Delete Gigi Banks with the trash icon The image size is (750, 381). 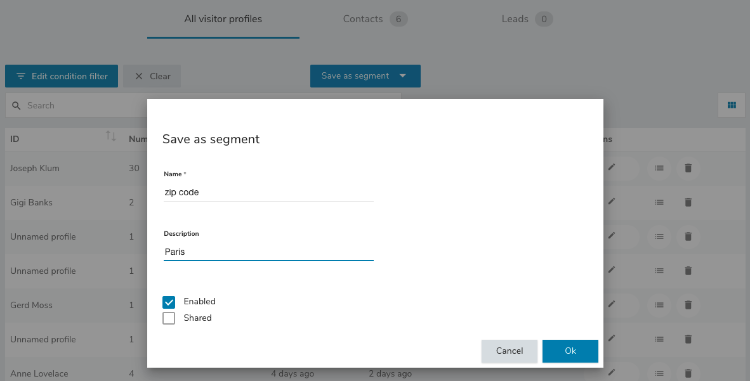(x=688, y=202)
